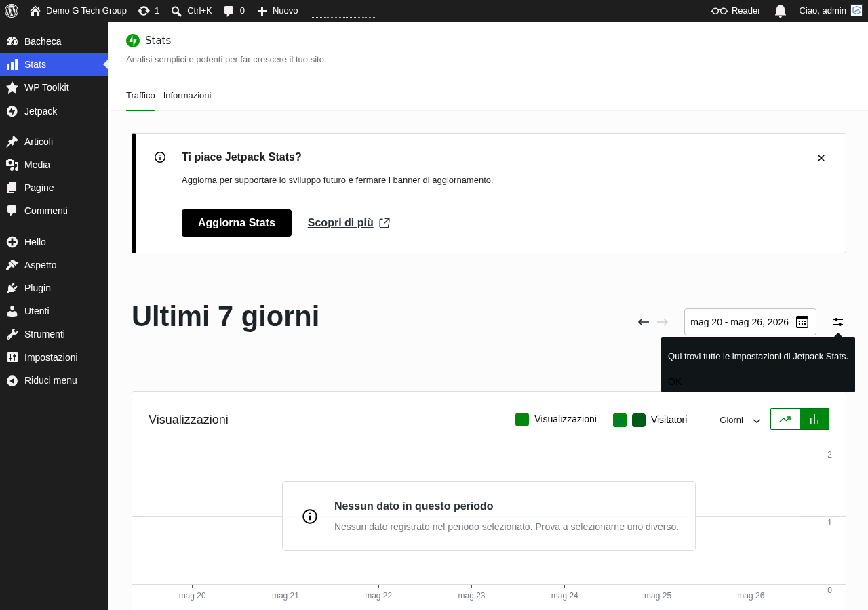Open the Ctrl+K command search
This screenshot has height=610, width=868.
(191, 11)
